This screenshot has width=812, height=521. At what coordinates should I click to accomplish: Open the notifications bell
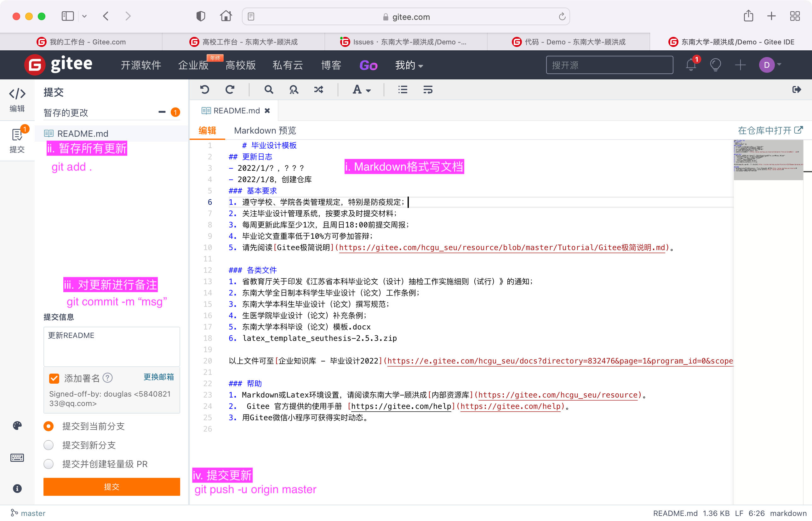pyautogui.click(x=691, y=65)
